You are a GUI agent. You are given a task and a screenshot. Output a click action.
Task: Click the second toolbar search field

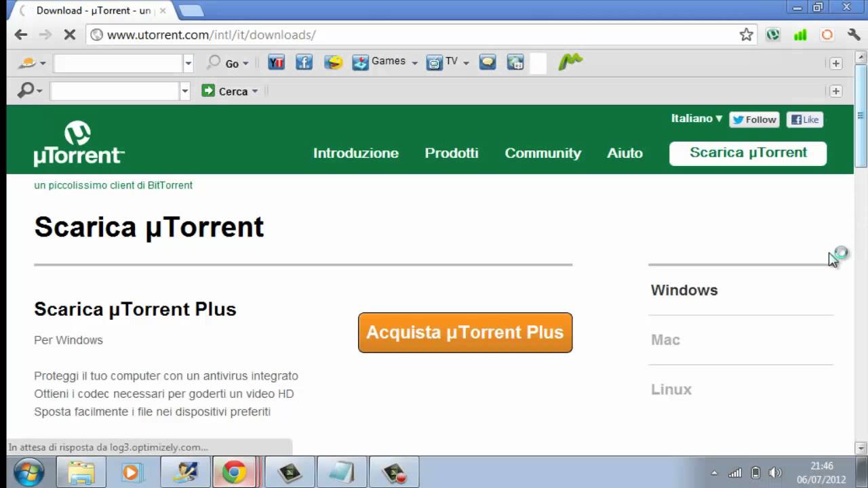115,91
